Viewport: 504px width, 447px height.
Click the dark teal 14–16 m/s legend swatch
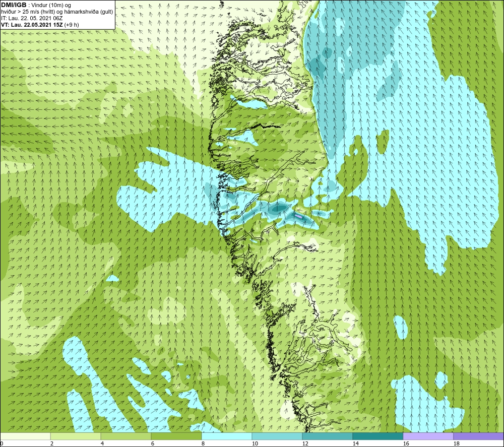click(x=377, y=436)
